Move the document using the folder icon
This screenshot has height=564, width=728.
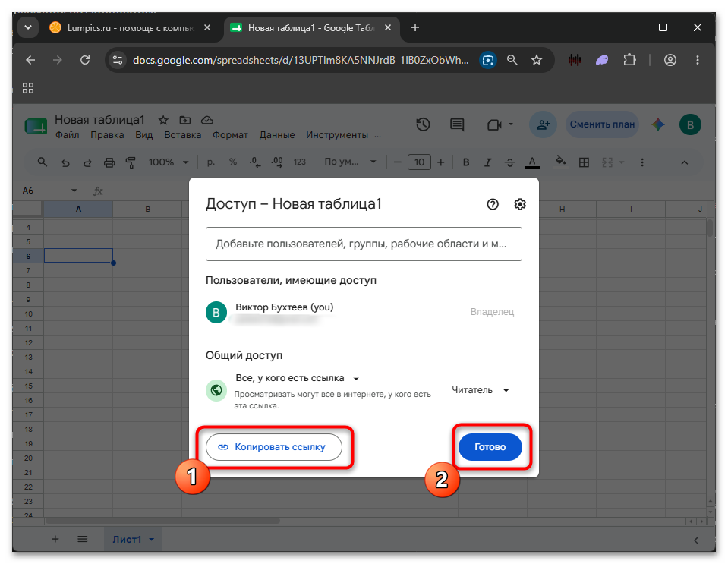[x=184, y=120]
